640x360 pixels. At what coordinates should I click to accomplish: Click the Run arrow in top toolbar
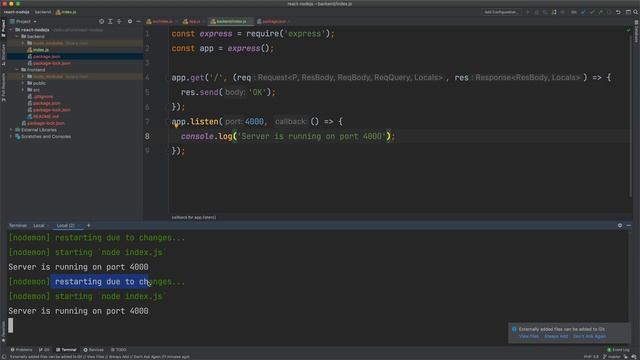[528, 12]
